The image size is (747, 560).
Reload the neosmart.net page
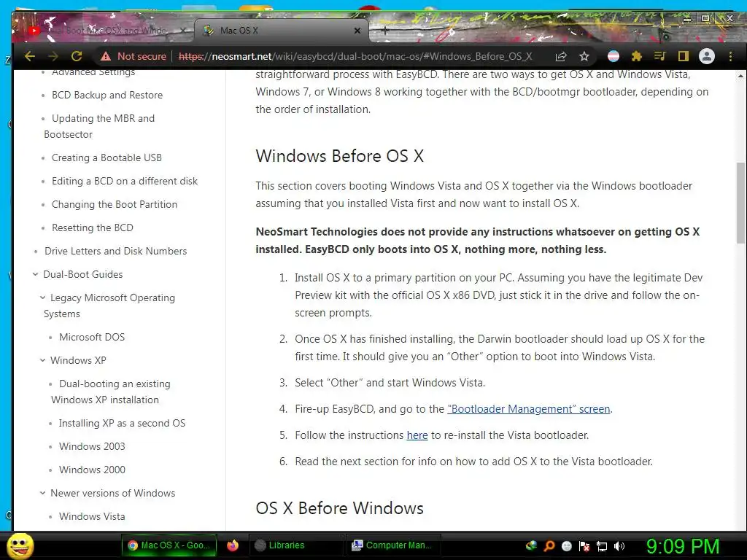coord(77,56)
